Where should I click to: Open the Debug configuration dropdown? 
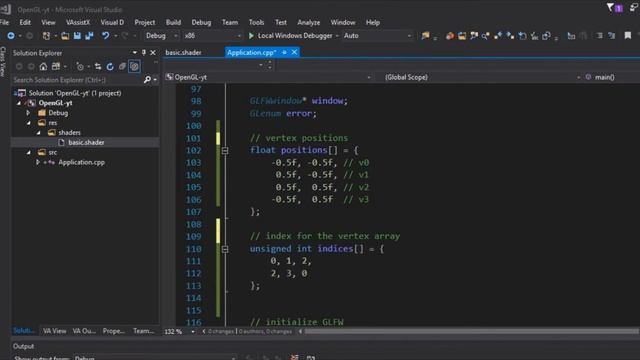pos(161,36)
